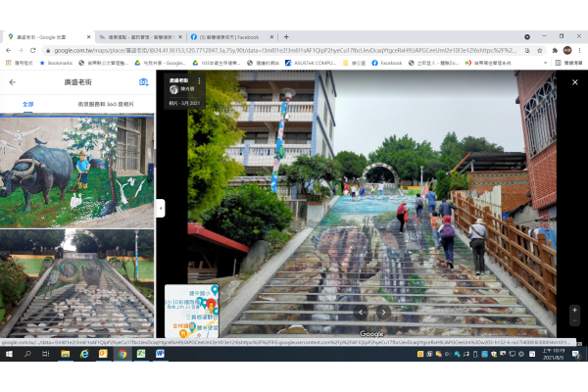The height and width of the screenshot is (392, 588).
Task: Open Task View on the taskbar
Action: click(x=46, y=354)
